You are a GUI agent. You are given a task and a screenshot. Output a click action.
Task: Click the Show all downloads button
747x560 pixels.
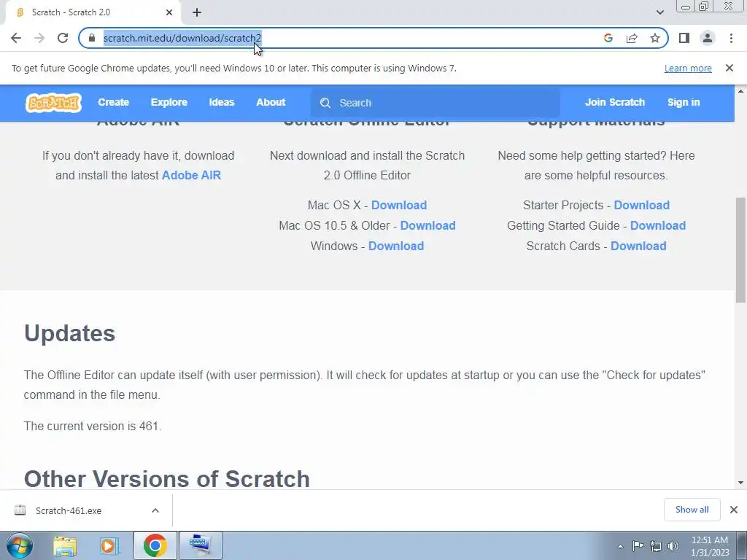coord(692,510)
